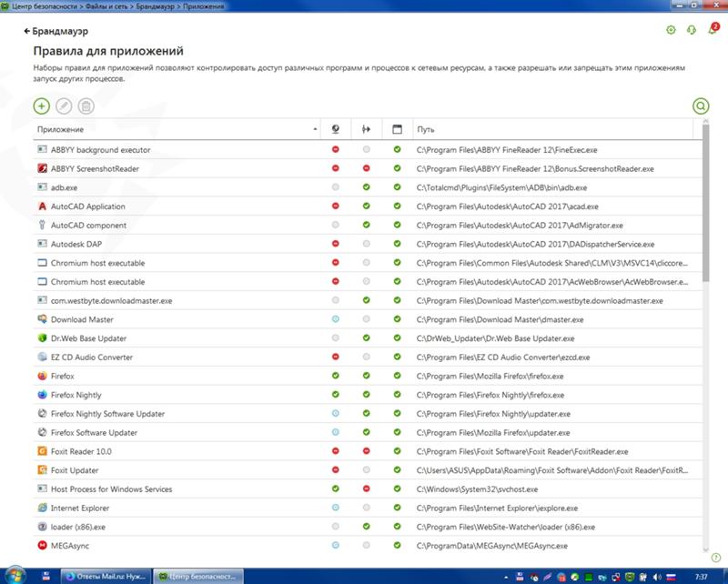Open notifications bell icon

[x=713, y=29]
